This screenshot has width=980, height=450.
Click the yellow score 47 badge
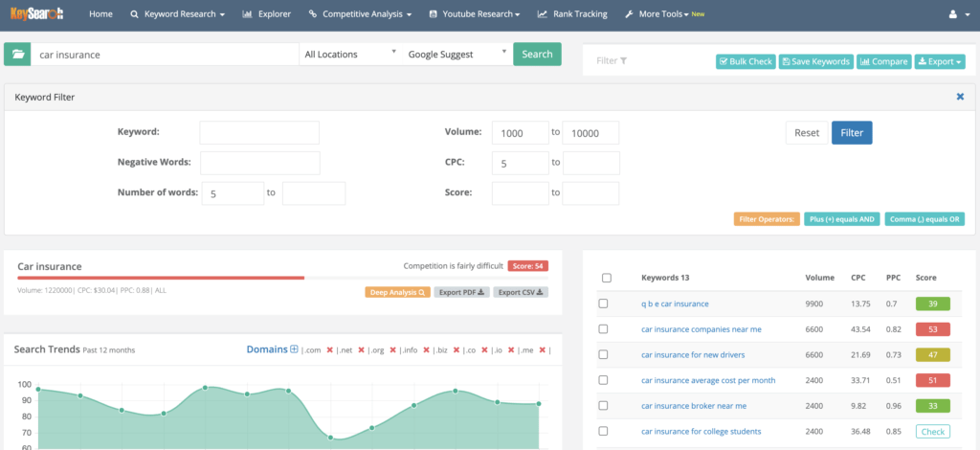[932, 355]
